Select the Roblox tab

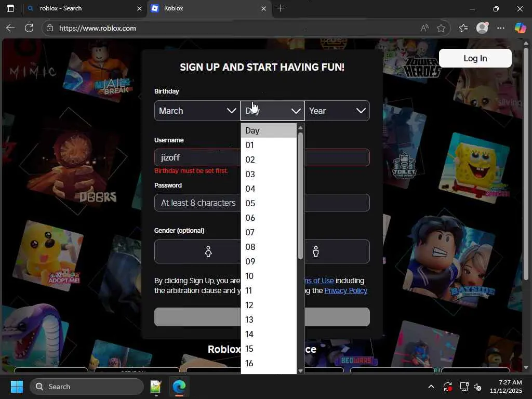(209, 8)
